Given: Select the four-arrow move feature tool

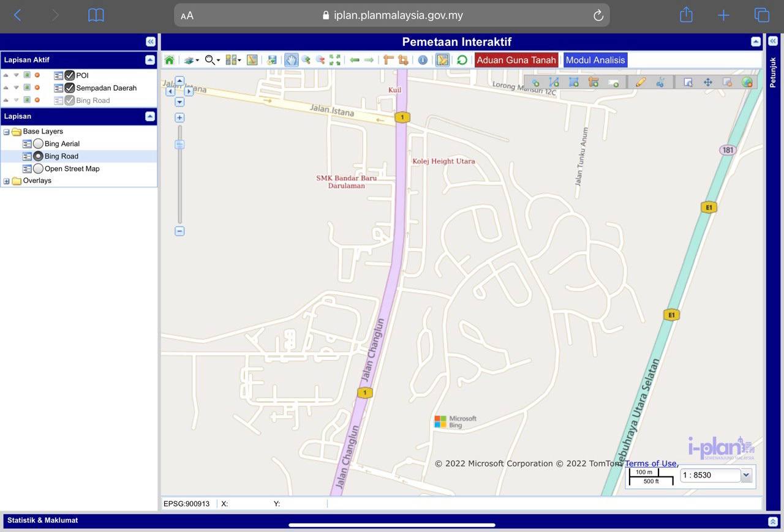Looking at the screenshot, I should (708, 82).
